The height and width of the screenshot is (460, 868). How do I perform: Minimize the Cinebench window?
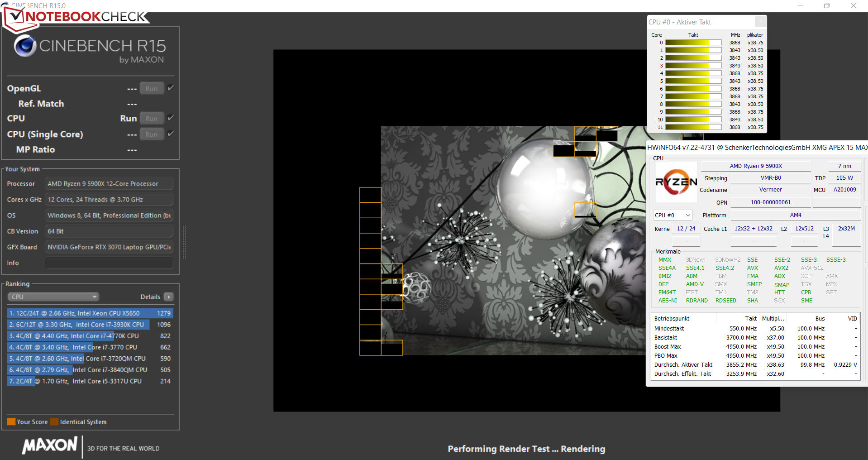801,5
